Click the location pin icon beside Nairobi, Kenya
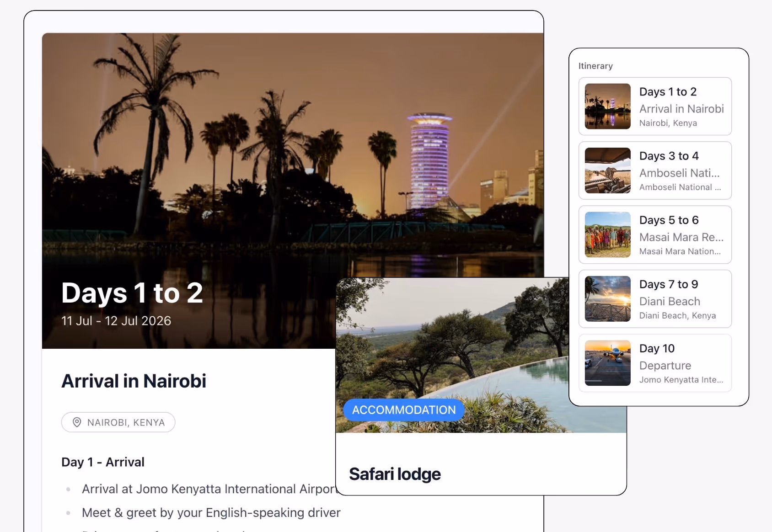Image resolution: width=772 pixels, height=532 pixels. pos(77,422)
